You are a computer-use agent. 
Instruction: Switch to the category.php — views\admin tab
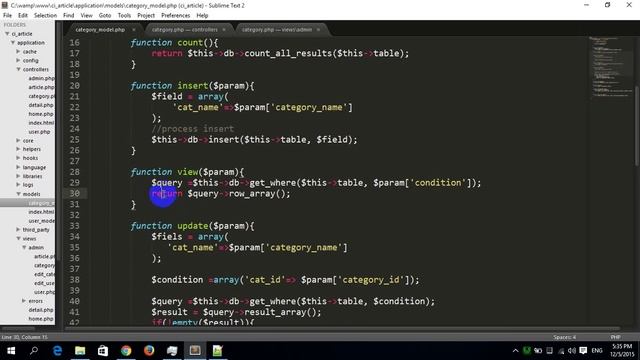tap(277, 30)
